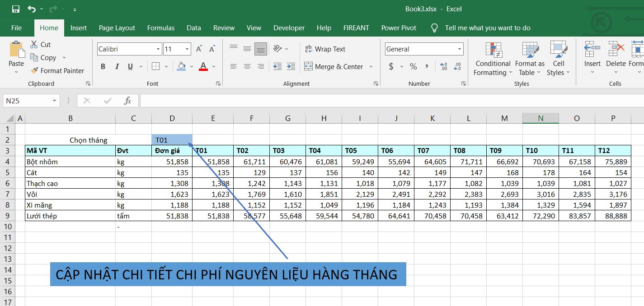Click the Percent Style icon
Screen dimensions: 644x306
click(x=413, y=67)
